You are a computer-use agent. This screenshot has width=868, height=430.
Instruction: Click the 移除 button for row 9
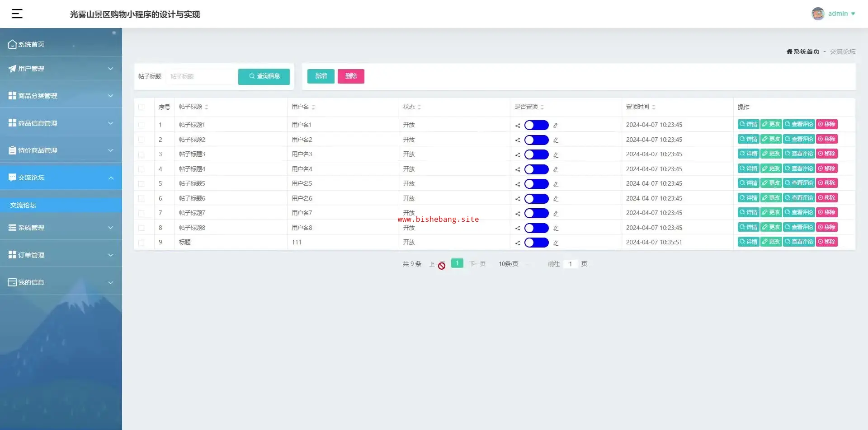coord(826,242)
